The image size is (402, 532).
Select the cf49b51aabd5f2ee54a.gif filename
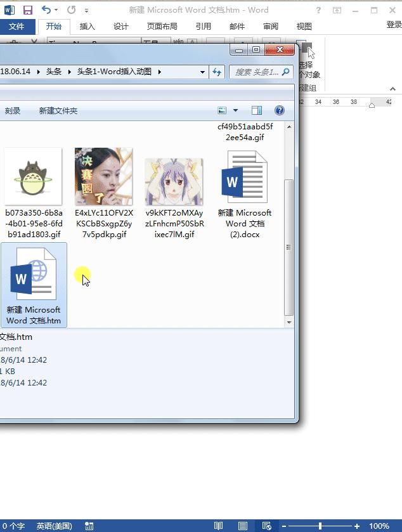coord(245,132)
